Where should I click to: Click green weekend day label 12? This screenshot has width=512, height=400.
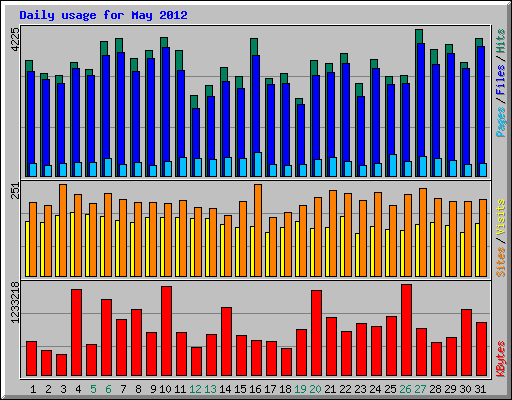[x=195, y=389]
